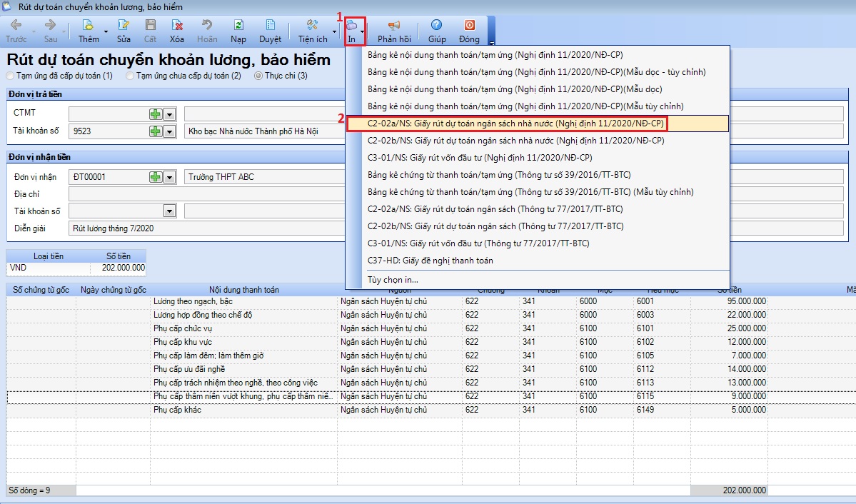This screenshot has width=856, height=504.
Task: Click the Trước back arrow icon
Action: pos(16,24)
